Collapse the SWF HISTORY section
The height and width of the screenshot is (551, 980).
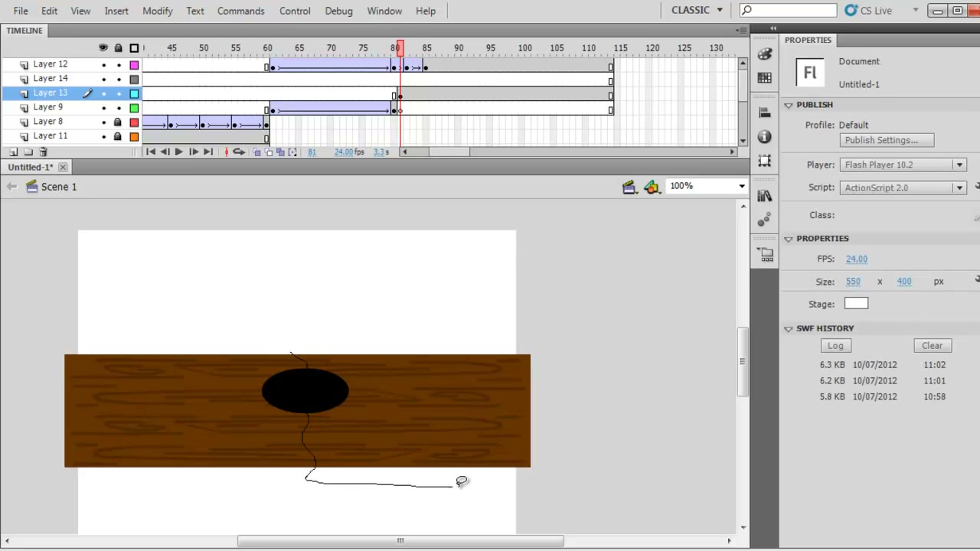tap(789, 328)
